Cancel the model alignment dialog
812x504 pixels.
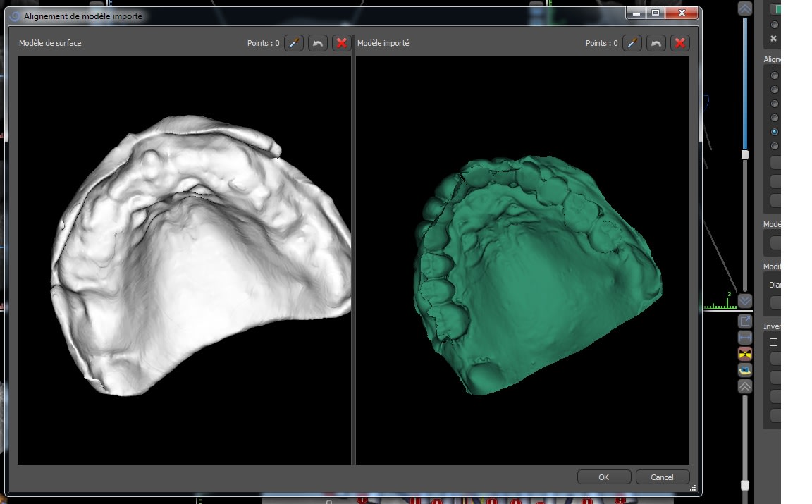(662, 477)
